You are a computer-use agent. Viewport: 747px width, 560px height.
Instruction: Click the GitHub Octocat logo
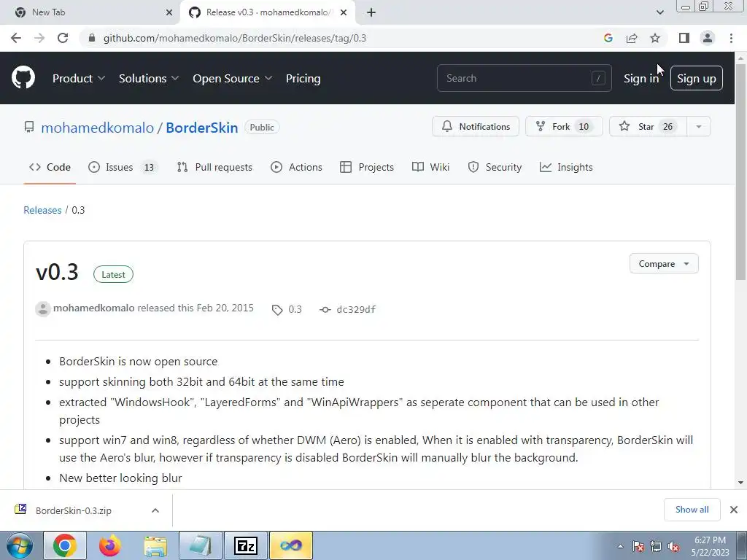coord(23,78)
